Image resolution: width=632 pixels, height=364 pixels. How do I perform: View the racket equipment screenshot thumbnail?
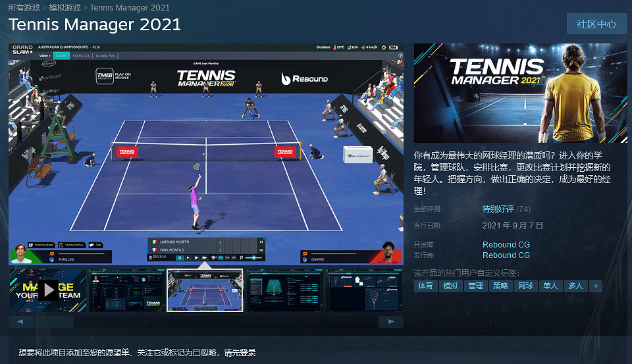364,290
